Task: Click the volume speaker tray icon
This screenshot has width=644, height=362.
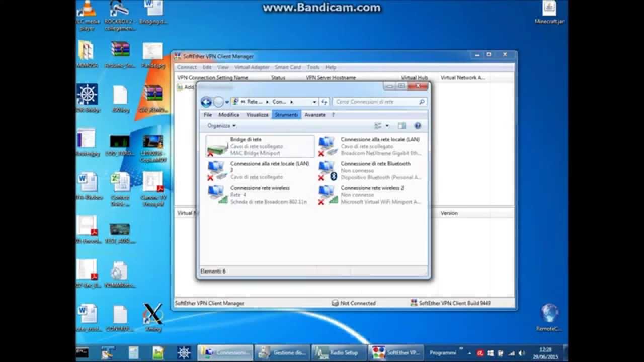Action: [522, 353]
